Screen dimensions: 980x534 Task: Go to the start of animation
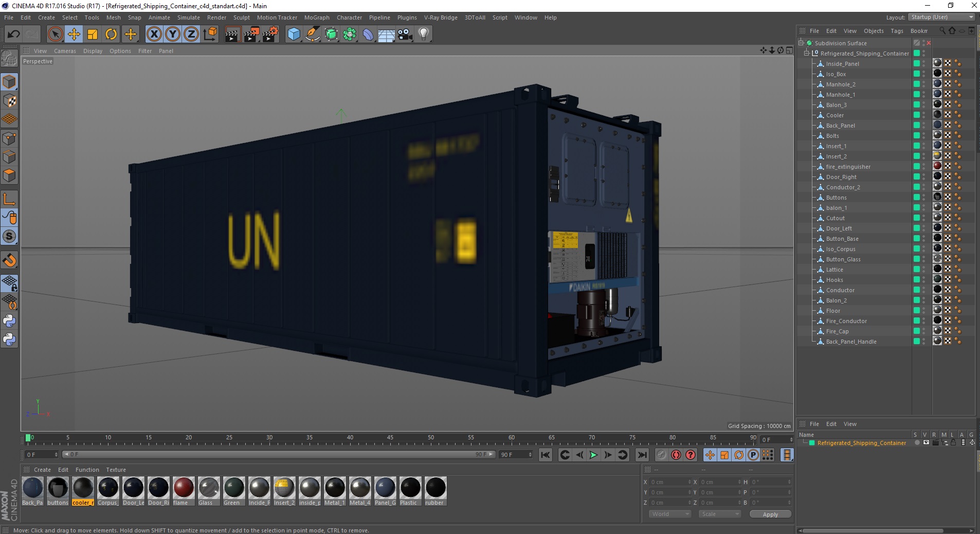[x=546, y=455]
